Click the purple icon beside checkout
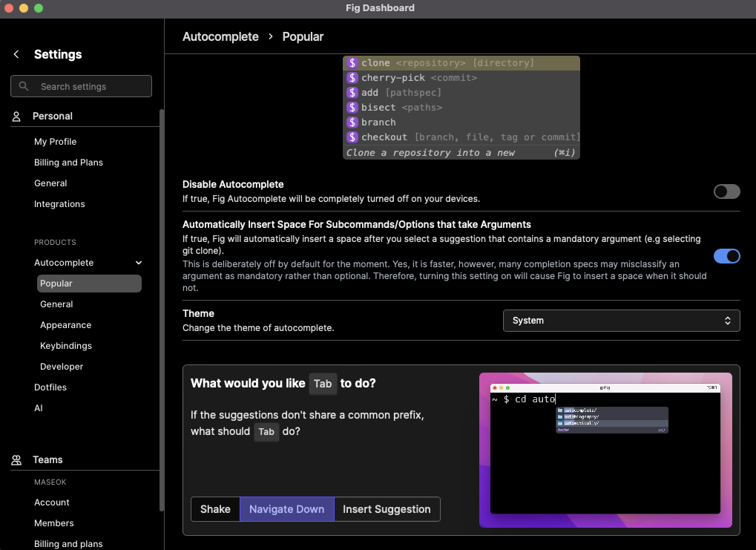 352,137
